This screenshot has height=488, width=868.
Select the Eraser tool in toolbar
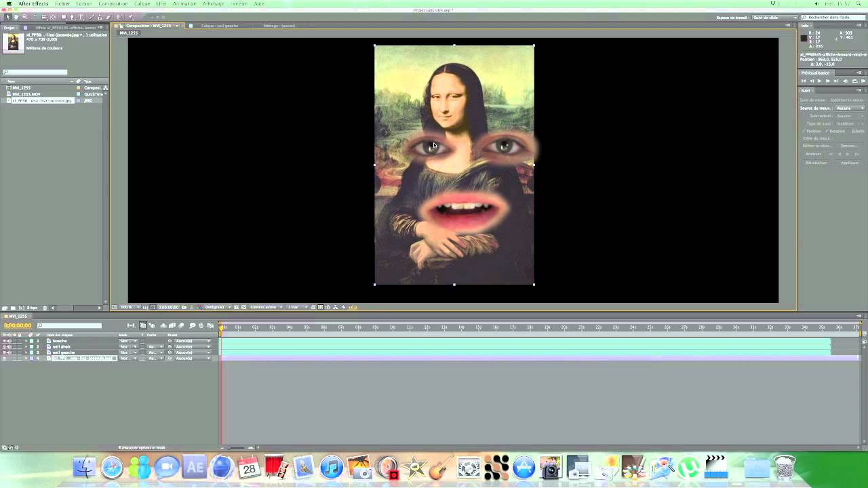click(x=108, y=17)
